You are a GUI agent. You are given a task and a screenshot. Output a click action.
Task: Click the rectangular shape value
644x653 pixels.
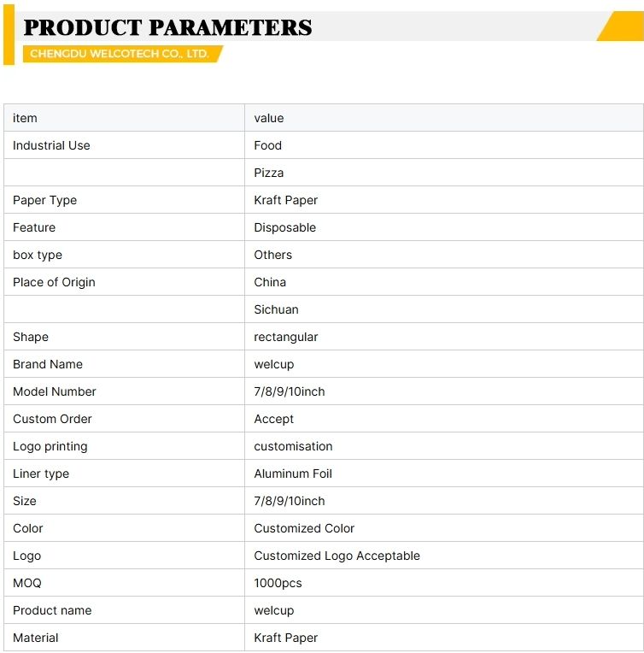coord(286,337)
